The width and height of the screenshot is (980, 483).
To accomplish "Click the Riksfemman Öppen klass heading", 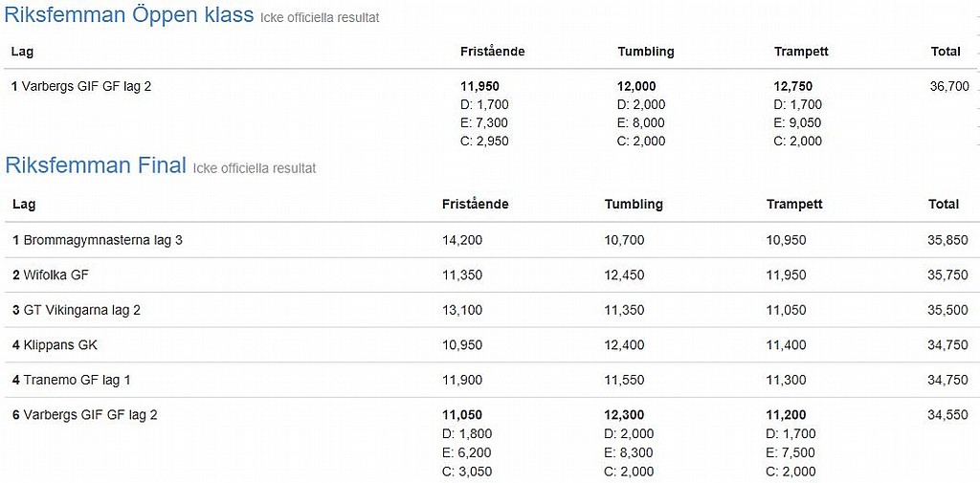I will point(129,15).
